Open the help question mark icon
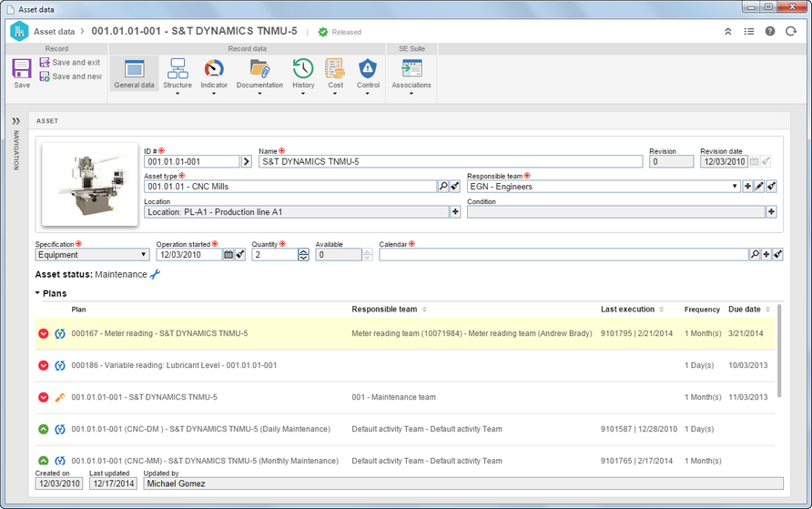The image size is (812, 509). [770, 32]
